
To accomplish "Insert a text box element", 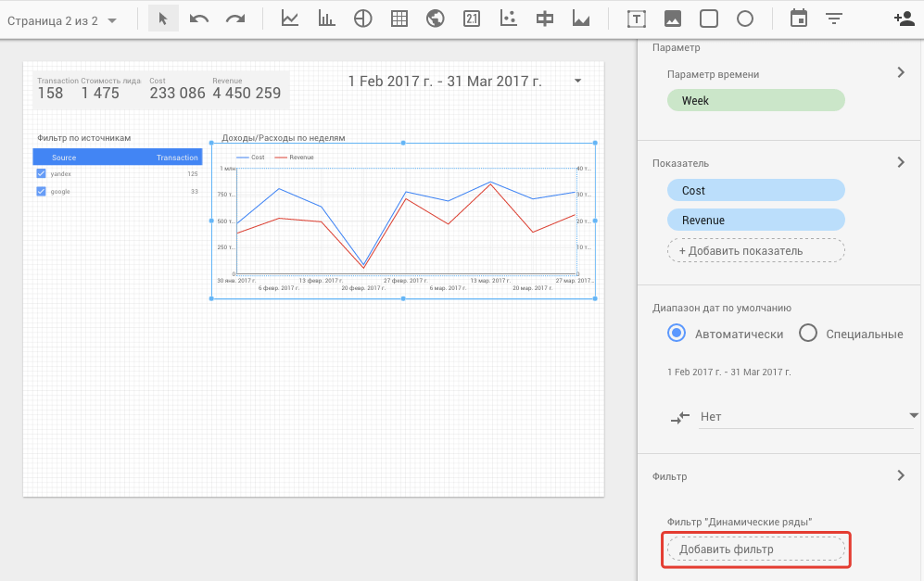I will 637,19.
